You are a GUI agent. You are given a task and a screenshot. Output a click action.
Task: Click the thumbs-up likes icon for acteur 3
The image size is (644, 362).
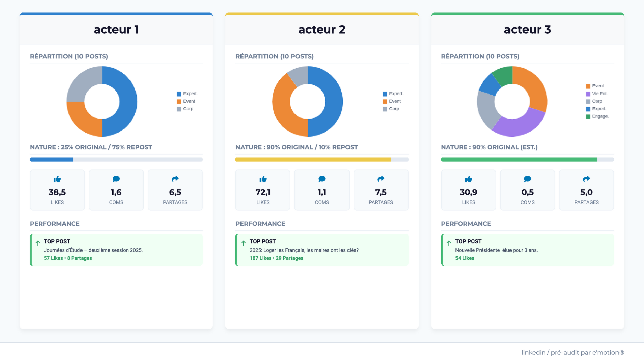click(x=468, y=179)
